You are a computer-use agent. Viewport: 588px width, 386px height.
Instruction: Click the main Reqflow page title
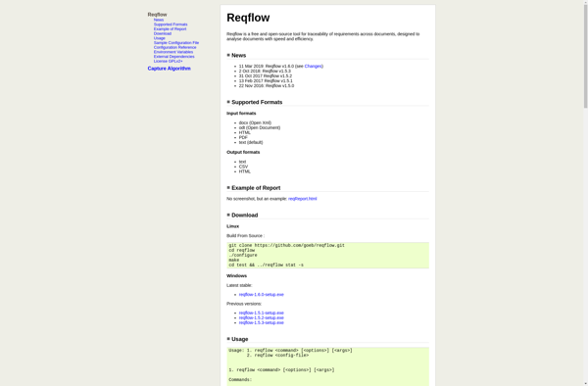point(248,18)
